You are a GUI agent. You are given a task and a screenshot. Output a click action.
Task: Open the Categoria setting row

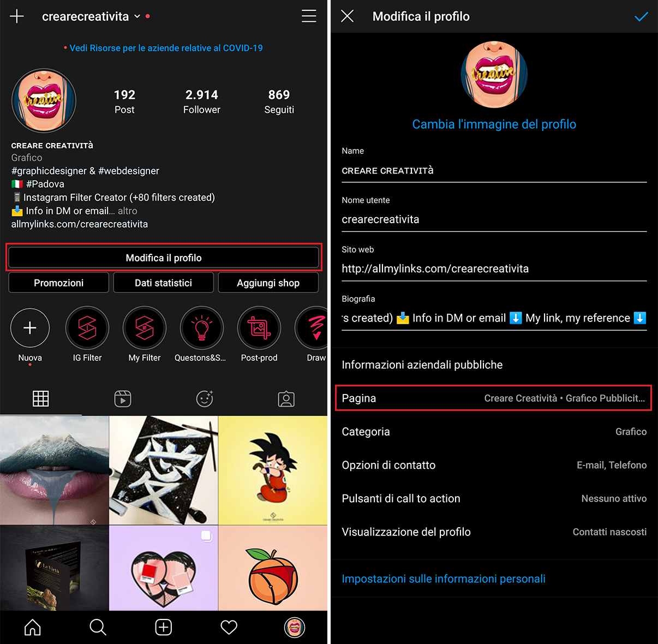point(494,432)
